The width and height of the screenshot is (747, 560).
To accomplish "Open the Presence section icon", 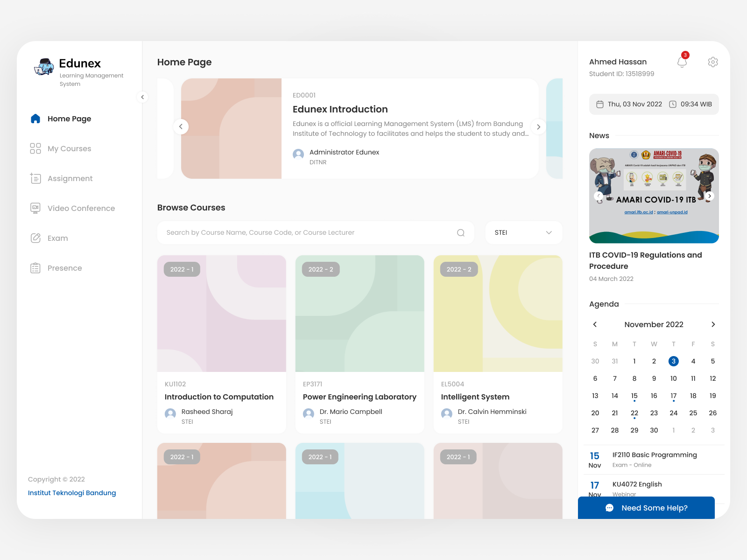I will point(35,268).
